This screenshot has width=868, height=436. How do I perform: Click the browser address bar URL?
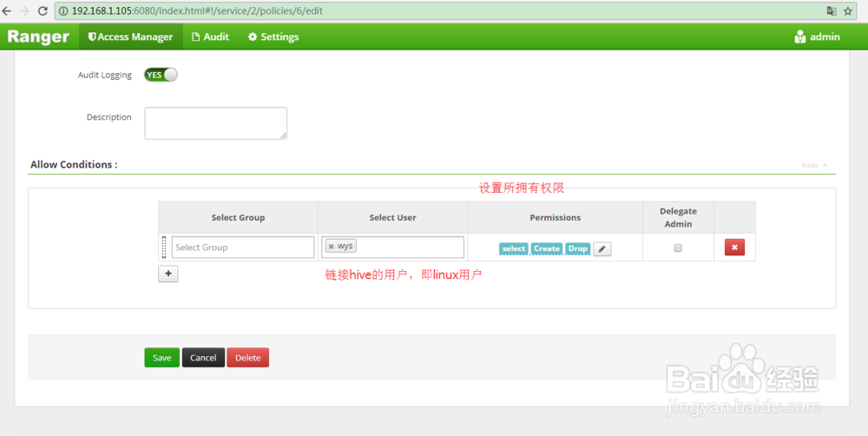point(197,11)
